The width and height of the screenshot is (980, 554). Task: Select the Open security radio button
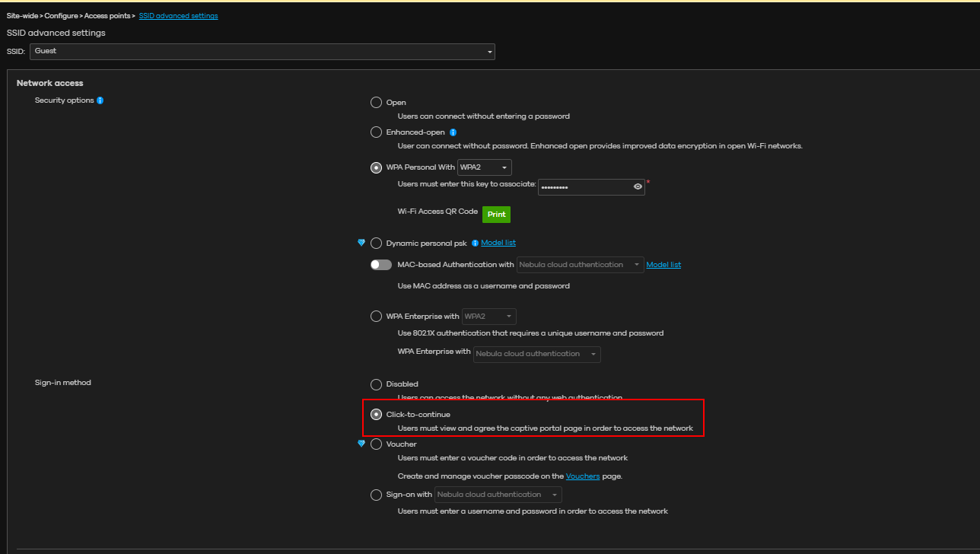(376, 103)
